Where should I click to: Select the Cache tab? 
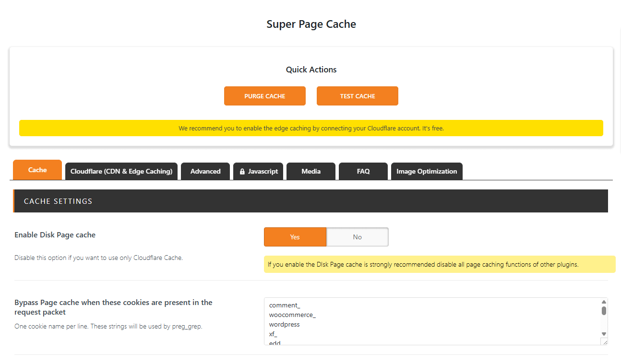[x=37, y=170]
